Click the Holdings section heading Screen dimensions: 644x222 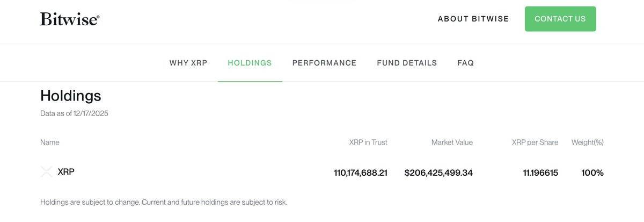click(x=71, y=96)
